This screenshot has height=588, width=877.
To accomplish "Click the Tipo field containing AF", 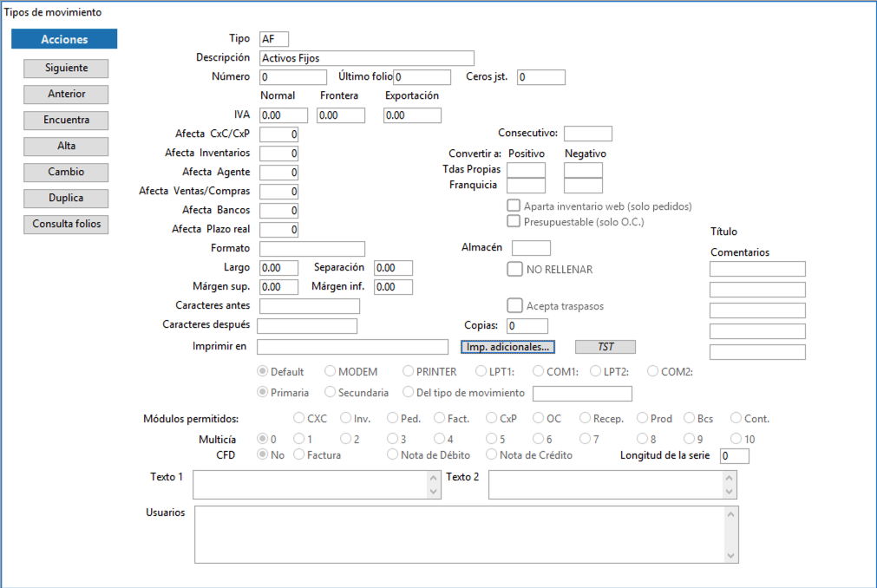I will click(x=274, y=39).
